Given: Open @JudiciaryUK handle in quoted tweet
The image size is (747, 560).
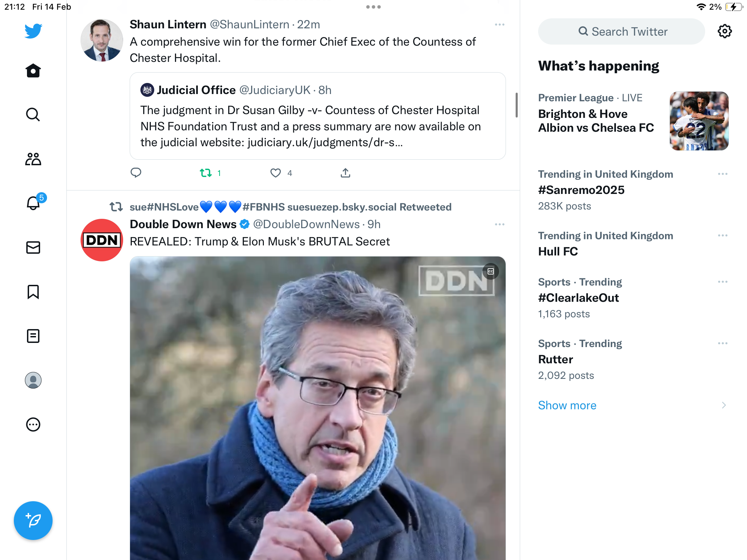Looking at the screenshot, I should click(275, 90).
